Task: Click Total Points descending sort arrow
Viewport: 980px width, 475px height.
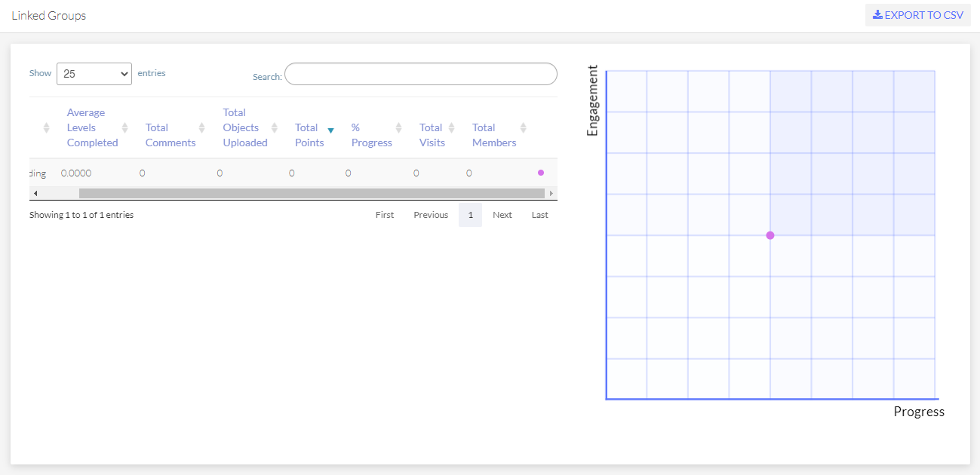Action: (330, 130)
